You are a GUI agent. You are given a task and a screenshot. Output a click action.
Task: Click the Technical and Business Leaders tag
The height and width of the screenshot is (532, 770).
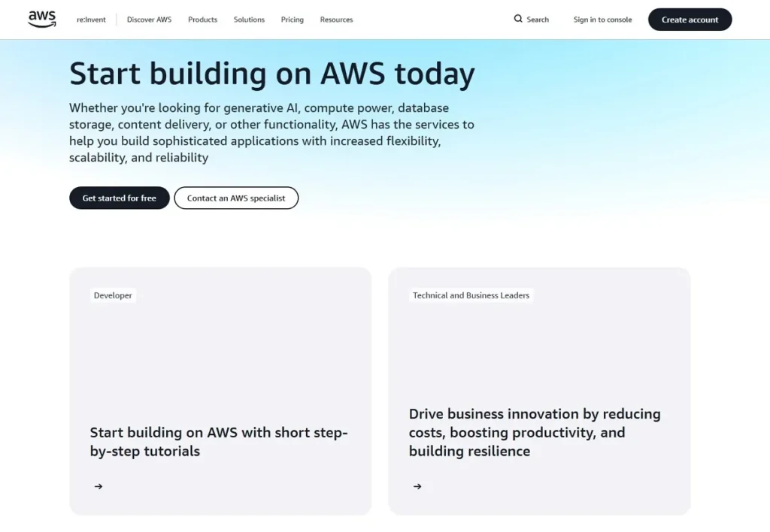(x=470, y=295)
